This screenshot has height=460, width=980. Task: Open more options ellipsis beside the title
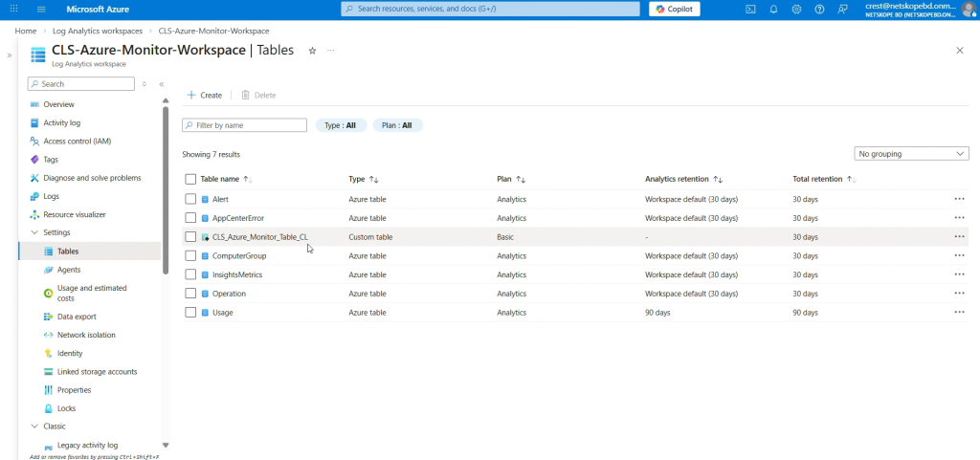pos(330,51)
